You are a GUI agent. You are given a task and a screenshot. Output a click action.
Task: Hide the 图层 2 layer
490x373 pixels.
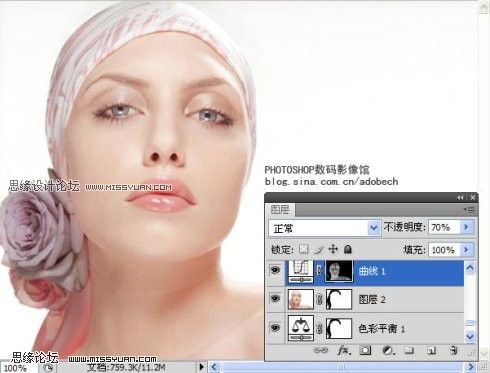coord(275,299)
